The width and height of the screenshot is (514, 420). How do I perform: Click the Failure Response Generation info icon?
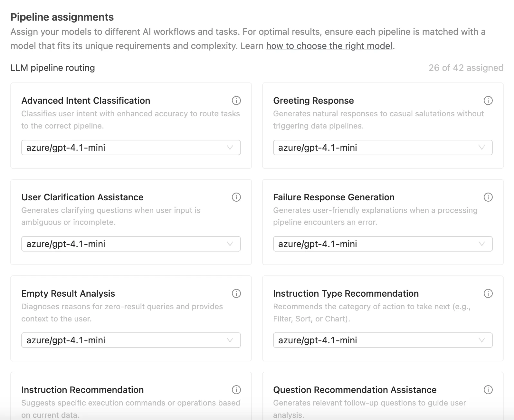point(488,197)
